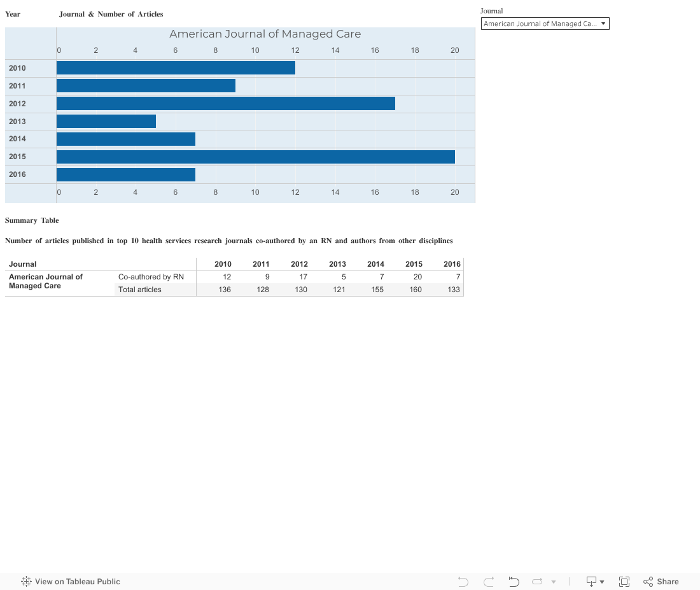Click the 'Journal' filter label
700x590 pixels.
point(491,11)
